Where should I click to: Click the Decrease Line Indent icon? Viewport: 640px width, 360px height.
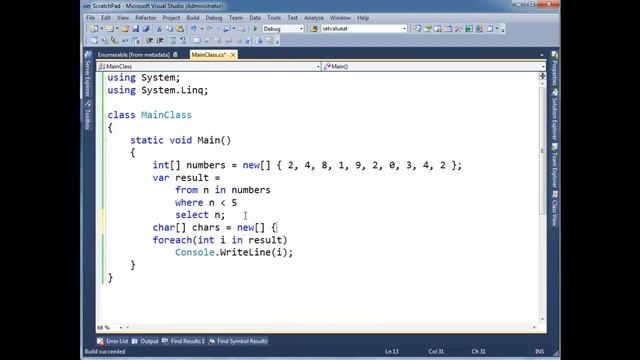click(x=149, y=40)
